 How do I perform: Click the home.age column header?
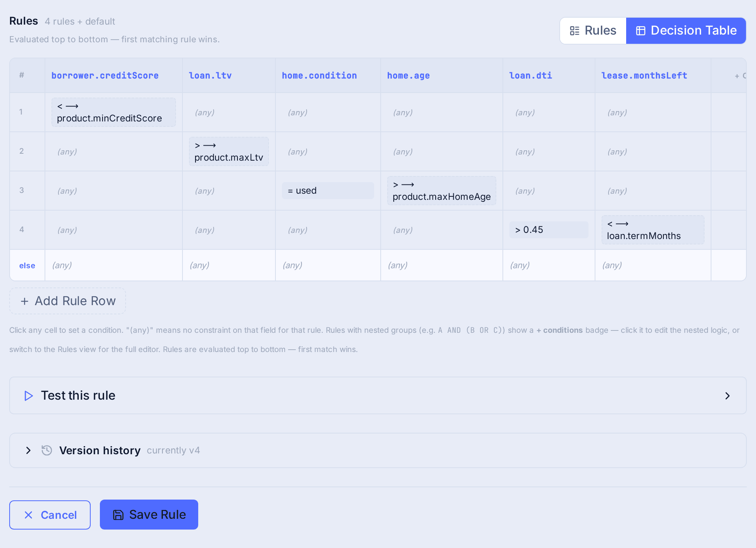pos(408,76)
